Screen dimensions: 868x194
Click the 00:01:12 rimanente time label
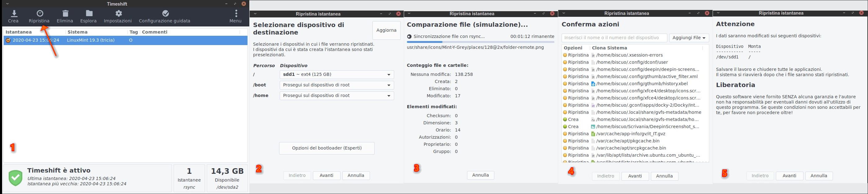pyautogui.click(x=532, y=36)
